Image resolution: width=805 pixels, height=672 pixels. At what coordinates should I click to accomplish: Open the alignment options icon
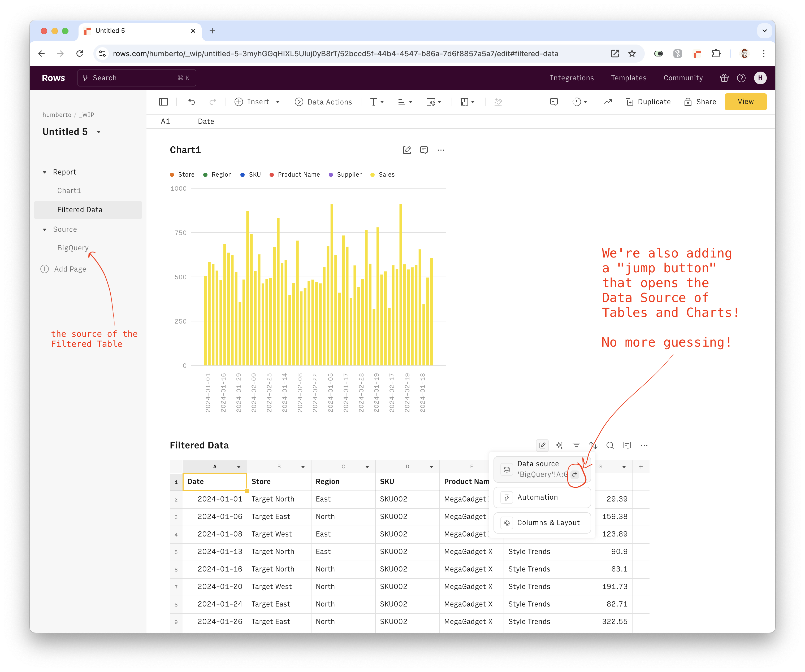tap(405, 102)
